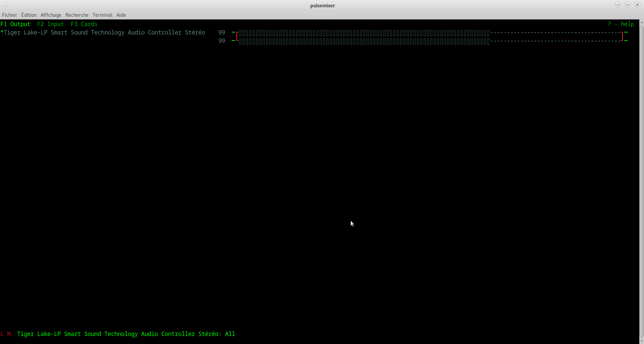Click the lower channel volume bar
Viewport: 644px width, 344px height.
pyautogui.click(x=430, y=41)
